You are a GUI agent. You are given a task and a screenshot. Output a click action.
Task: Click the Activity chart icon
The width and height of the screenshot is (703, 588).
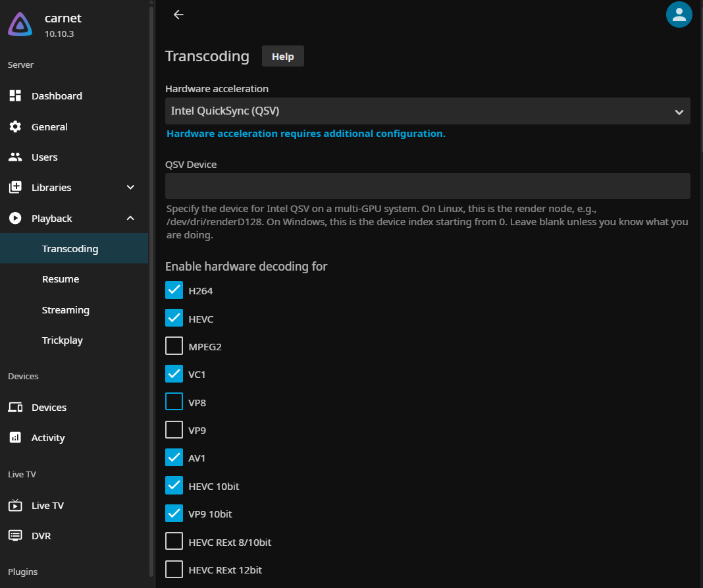pos(15,437)
